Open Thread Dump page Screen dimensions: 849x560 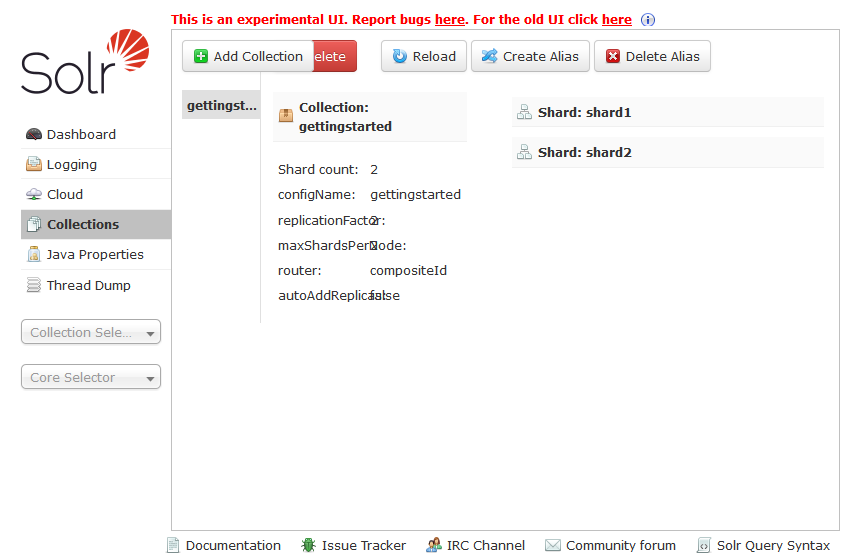point(96,285)
